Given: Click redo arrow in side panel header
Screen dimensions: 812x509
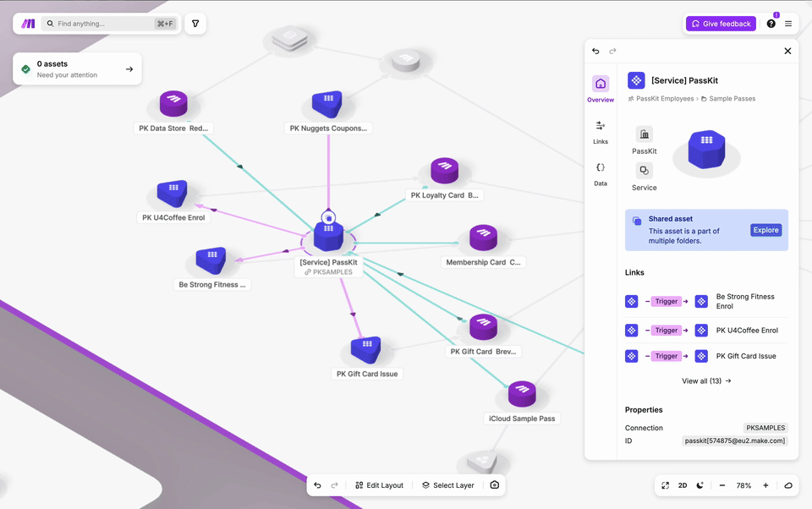Looking at the screenshot, I should [612, 51].
